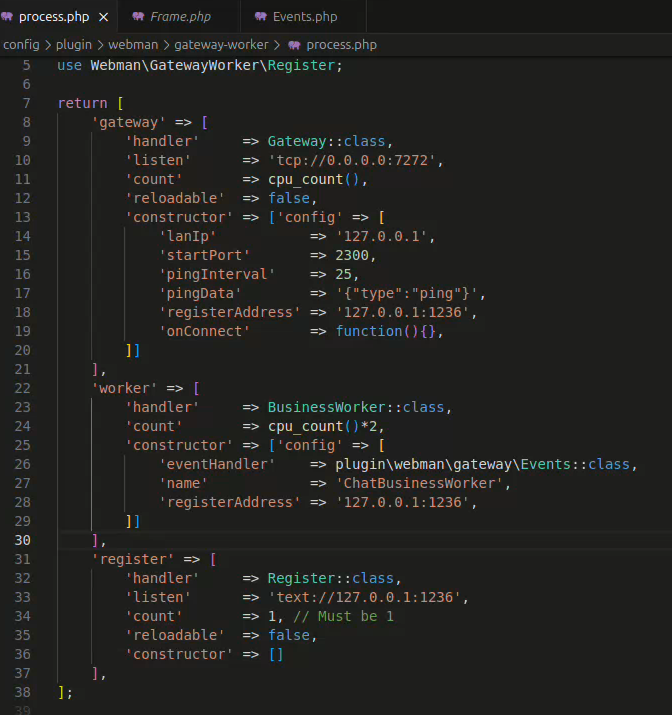Close the process.php tab
The width and height of the screenshot is (672, 715).
[103, 17]
